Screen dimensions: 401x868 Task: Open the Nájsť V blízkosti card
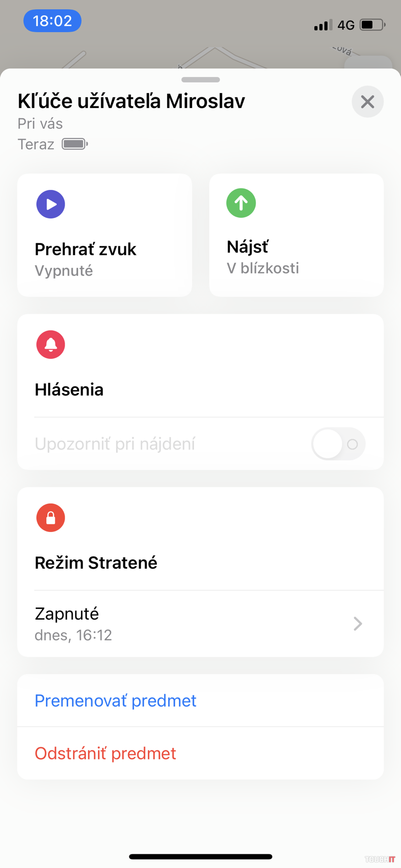click(296, 235)
